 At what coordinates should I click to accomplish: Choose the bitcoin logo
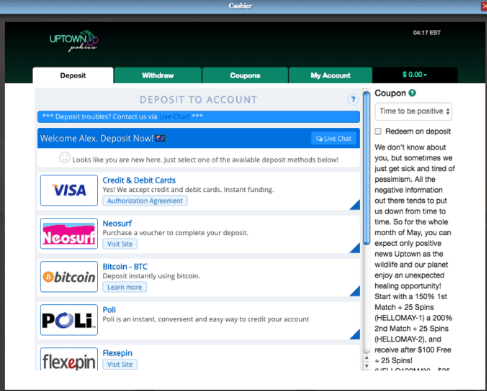[x=69, y=277]
